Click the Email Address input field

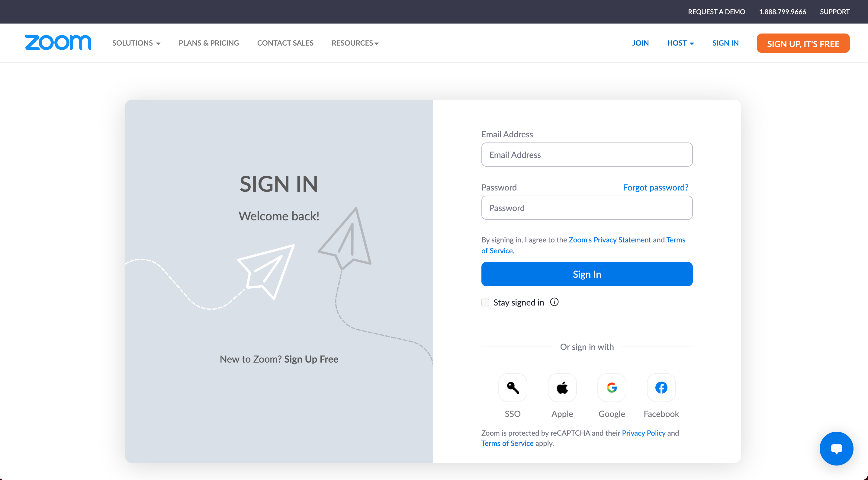pos(587,154)
